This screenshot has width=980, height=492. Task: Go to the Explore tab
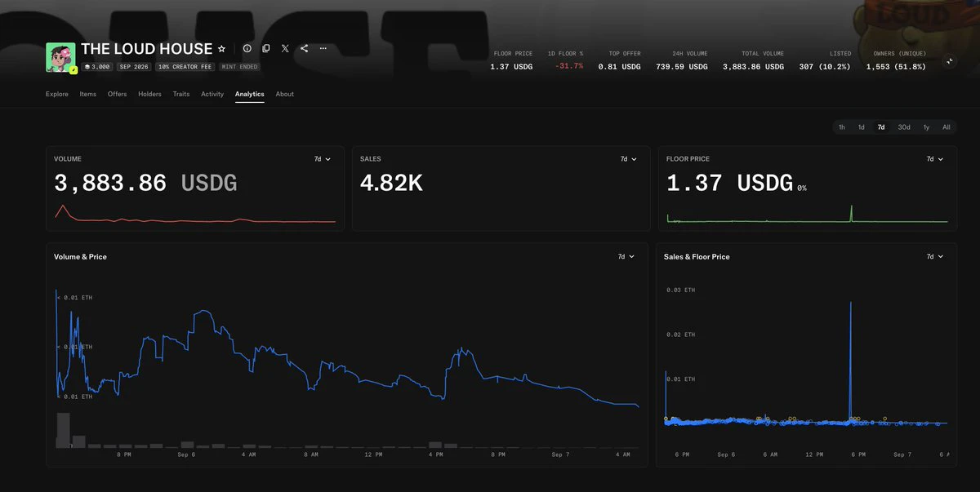[x=57, y=94]
